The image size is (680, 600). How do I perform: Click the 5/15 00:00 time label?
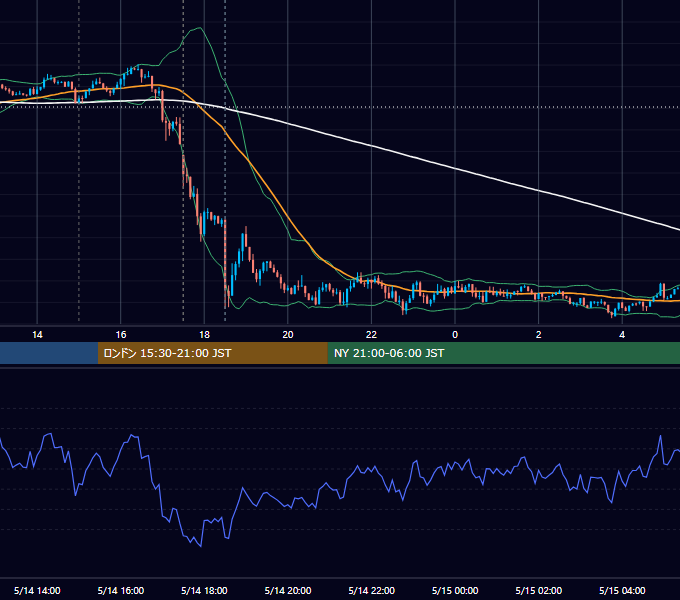pos(455,590)
